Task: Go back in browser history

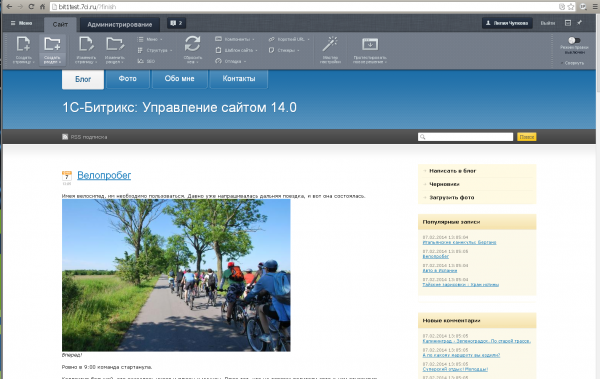Action: [9, 7]
